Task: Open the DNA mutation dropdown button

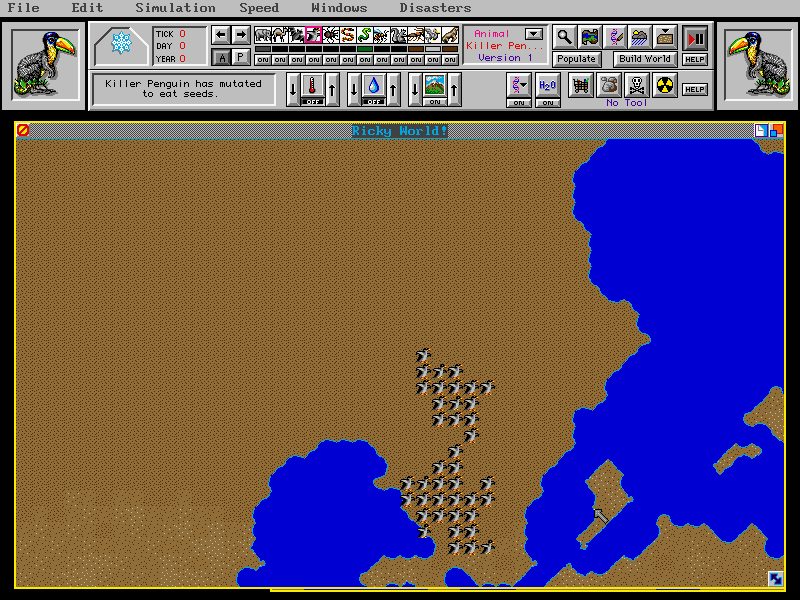Action: pos(519,85)
